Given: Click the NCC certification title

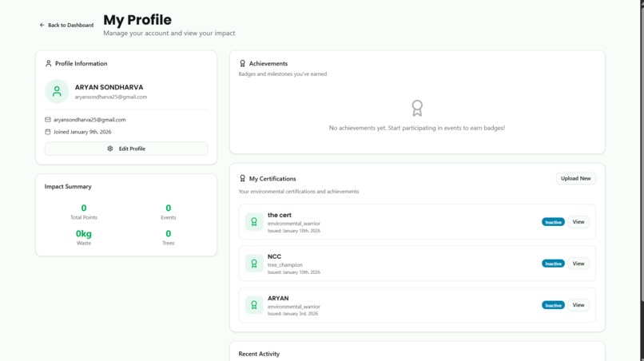Looking at the screenshot, I should tap(274, 256).
